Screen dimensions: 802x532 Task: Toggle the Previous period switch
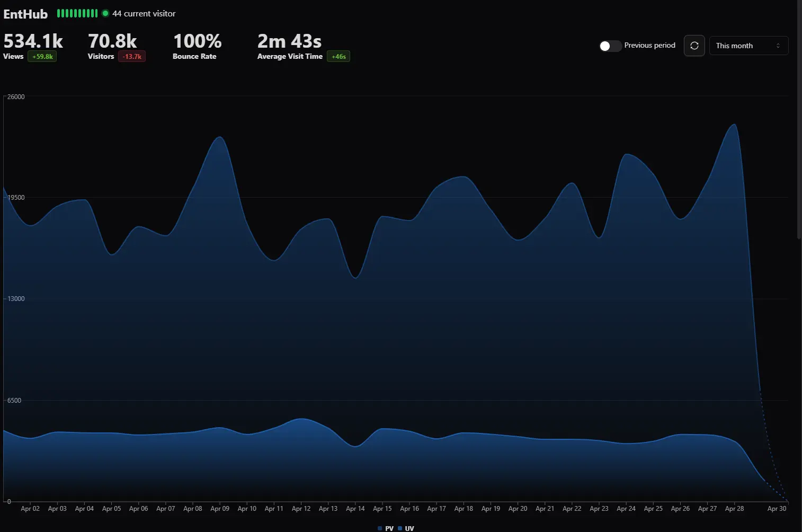610,46
